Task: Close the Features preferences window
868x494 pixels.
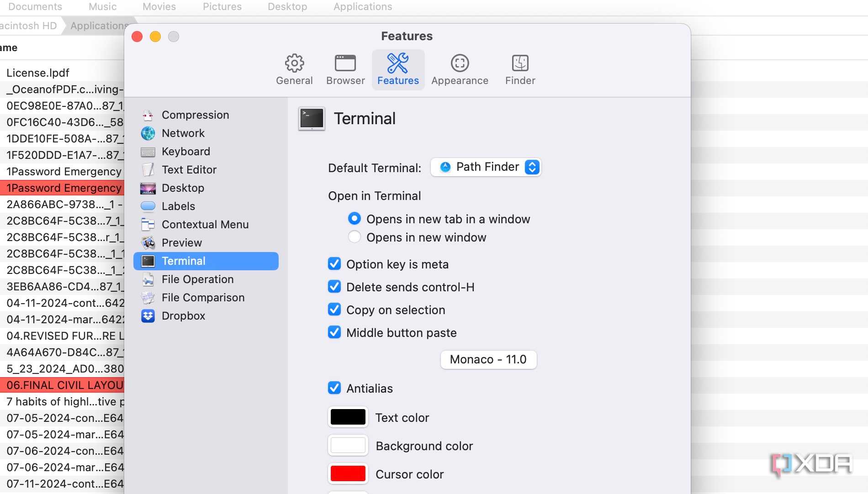Action: click(137, 37)
